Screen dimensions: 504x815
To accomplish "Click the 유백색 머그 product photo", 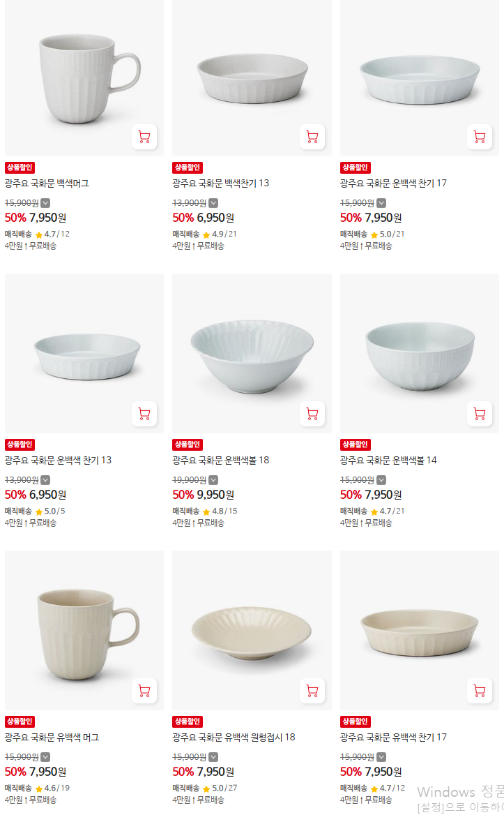I will (x=84, y=631).
